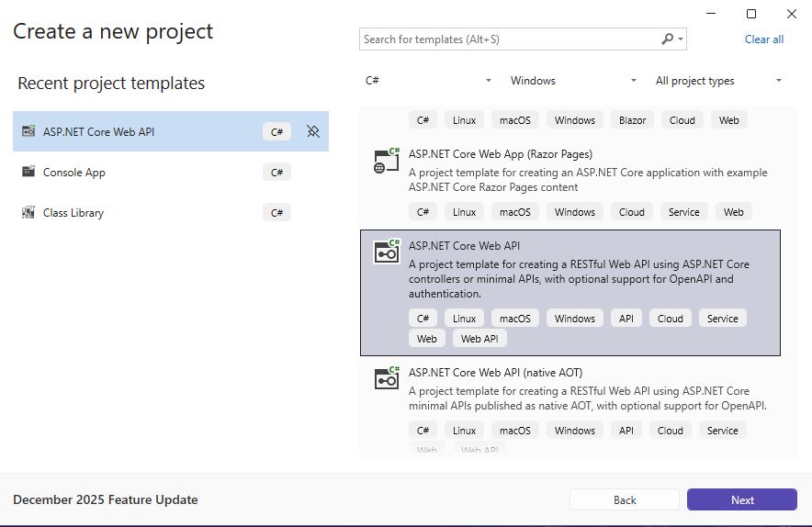Click the ASP.NET Core Web API icon in the recent list
812x527 pixels.
pos(28,131)
